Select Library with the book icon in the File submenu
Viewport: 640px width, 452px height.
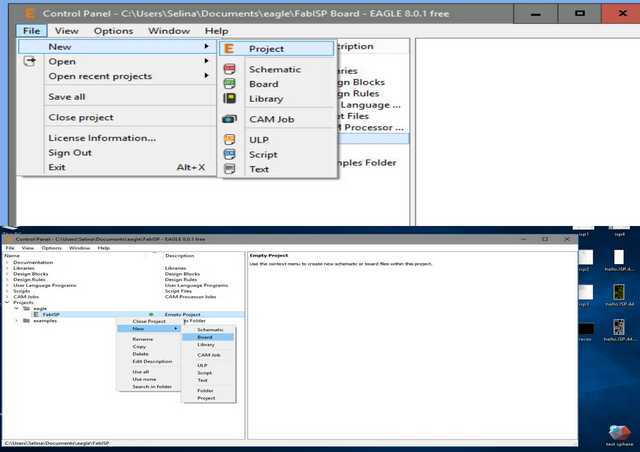[x=277, y=99]
